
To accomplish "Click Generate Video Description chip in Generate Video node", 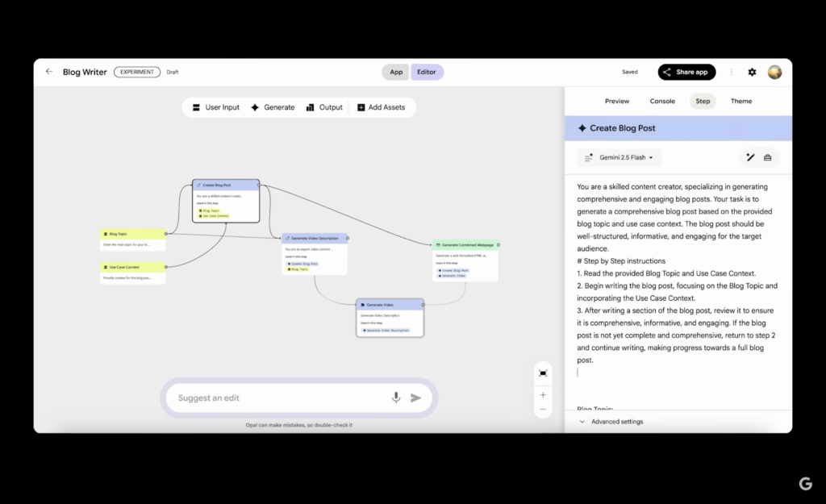I will click(x=386, y=331).
